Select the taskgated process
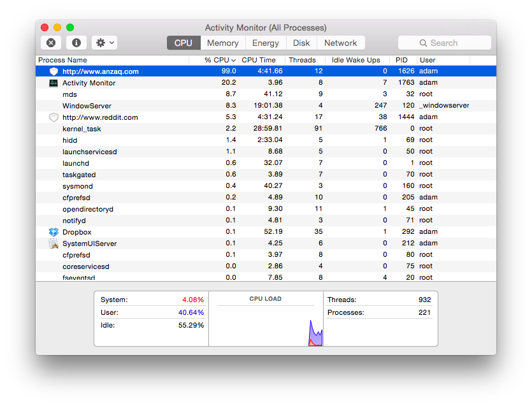Screen dimensions: 532x406 79,175
